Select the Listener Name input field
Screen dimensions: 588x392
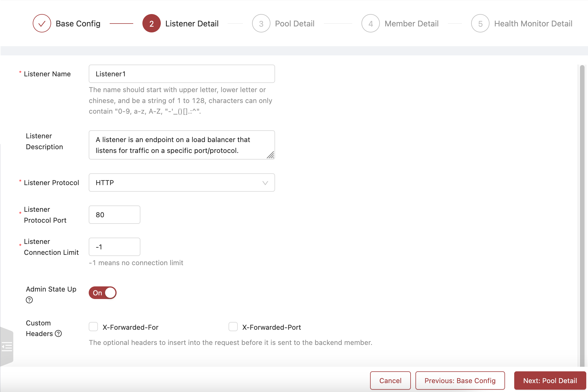pos(181,73)
